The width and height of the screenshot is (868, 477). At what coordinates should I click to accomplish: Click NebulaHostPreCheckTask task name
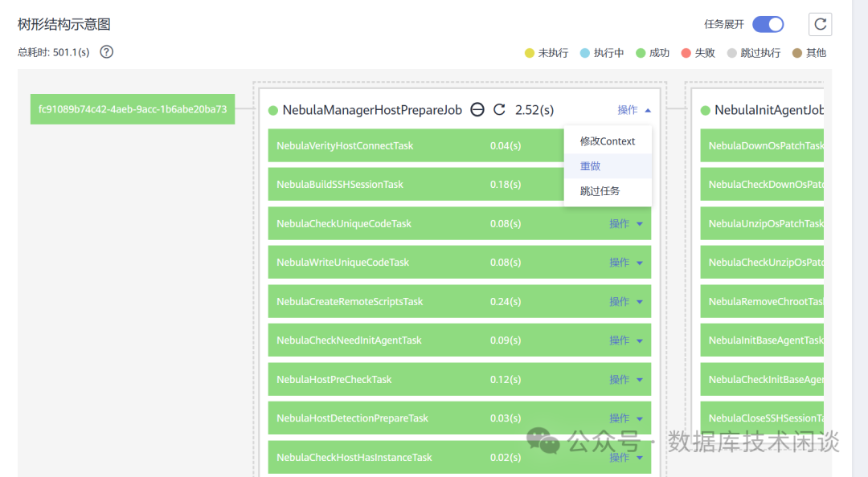coord(334,380)
